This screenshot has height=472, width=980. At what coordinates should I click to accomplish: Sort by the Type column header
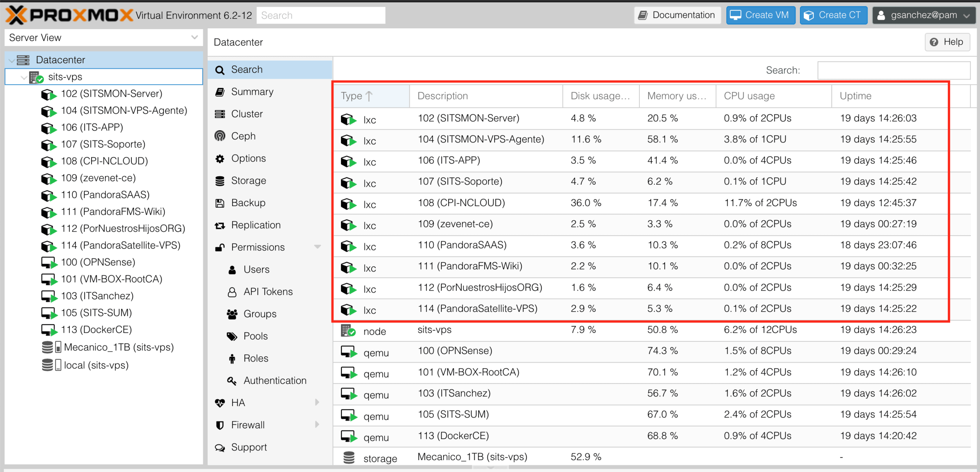pos(371,96)
